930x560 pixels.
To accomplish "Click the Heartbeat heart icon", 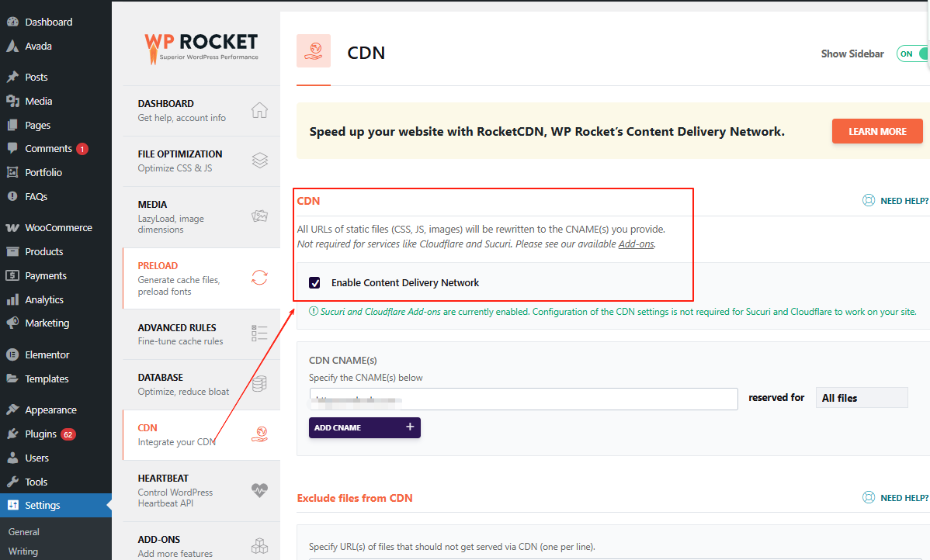I will [x=259, y=490].
